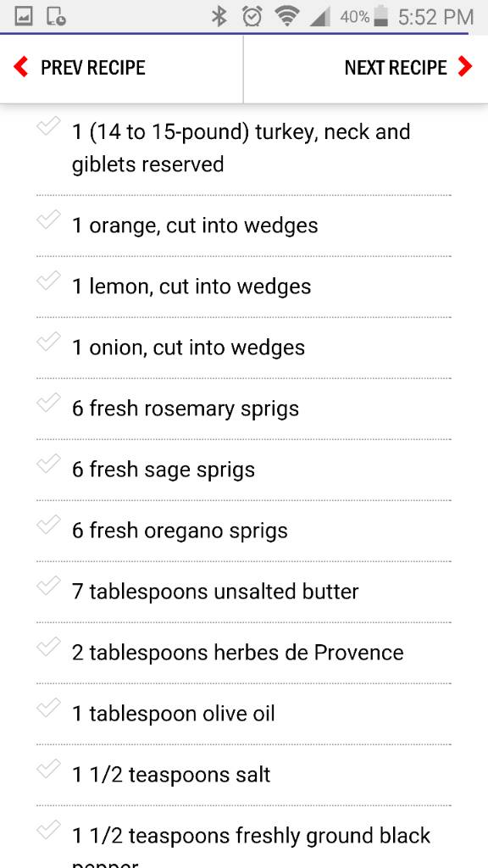Mark 1 lemon, cut into wedges as done

click(x=48, y=281)
